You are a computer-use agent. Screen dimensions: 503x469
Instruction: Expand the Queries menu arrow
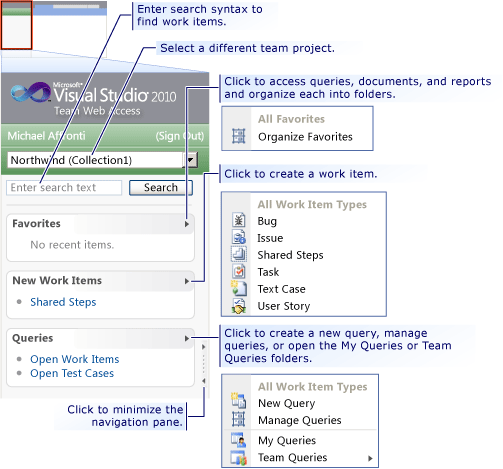187,339
